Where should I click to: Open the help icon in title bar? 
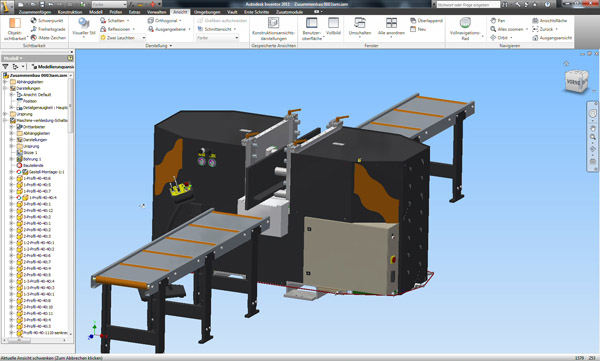(x=547, y=4)
